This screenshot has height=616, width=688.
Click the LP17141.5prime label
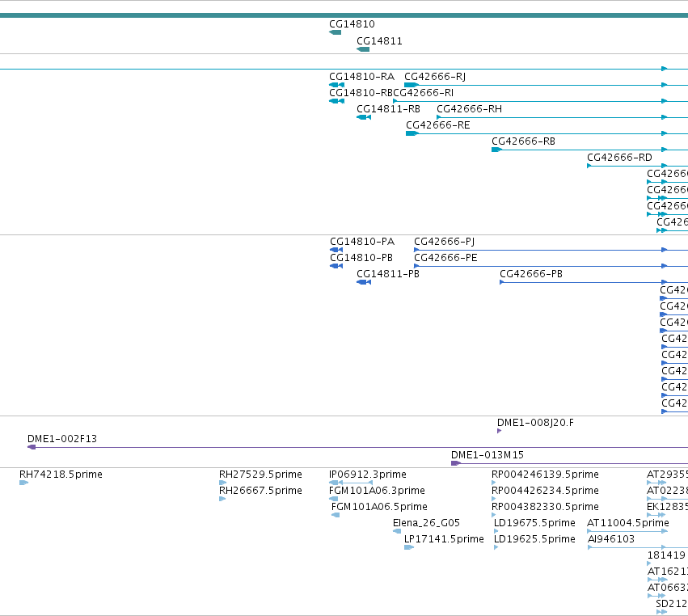(444, 540)
